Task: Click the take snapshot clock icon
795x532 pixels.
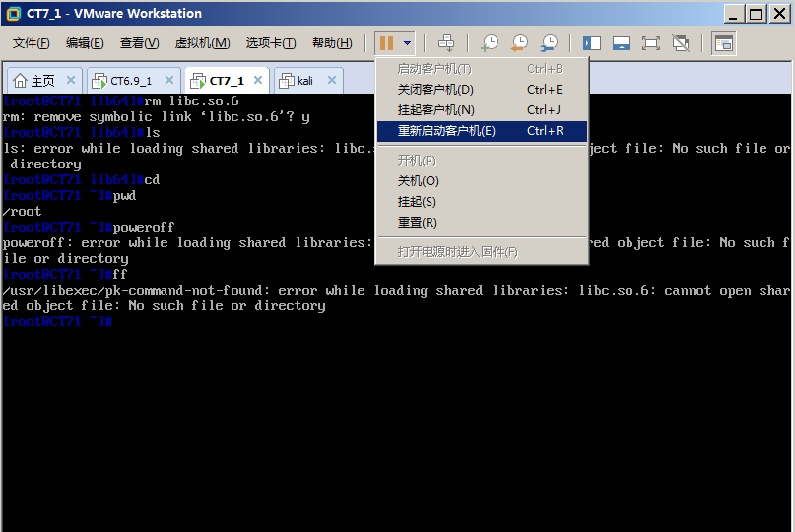Action: point(490,43)
